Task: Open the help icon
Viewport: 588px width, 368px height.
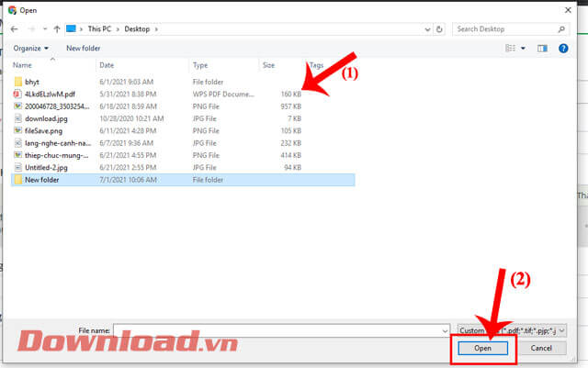Action: tap(563, 49)
